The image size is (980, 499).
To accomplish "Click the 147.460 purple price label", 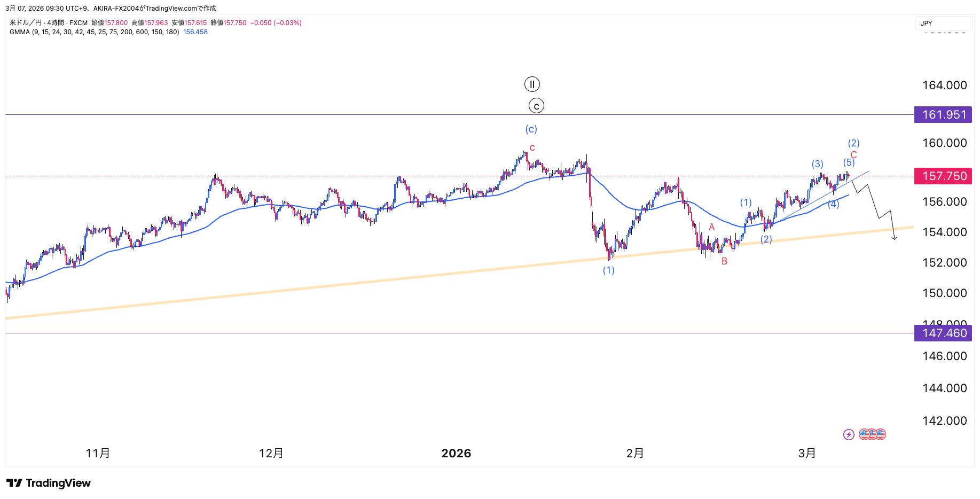I will click(x=944, y=333).
